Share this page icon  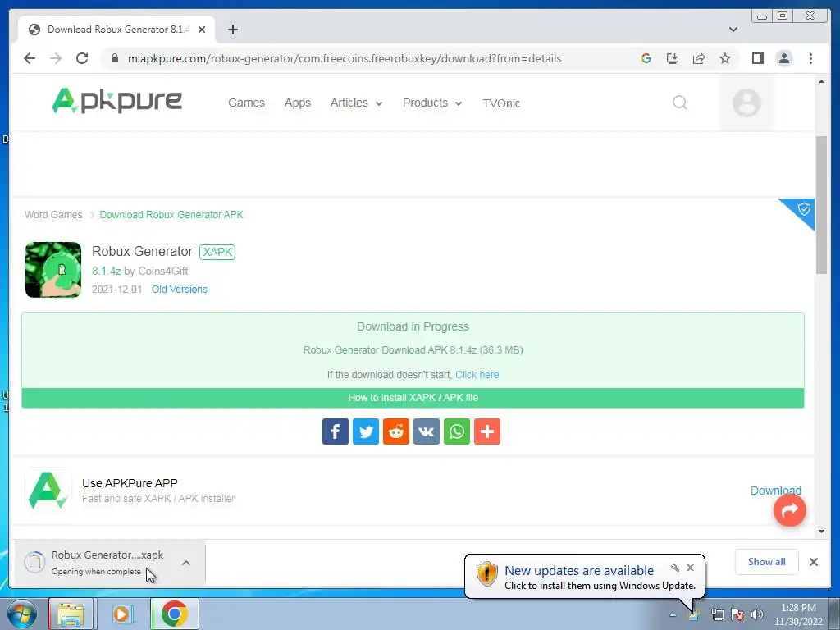[699, 58]
